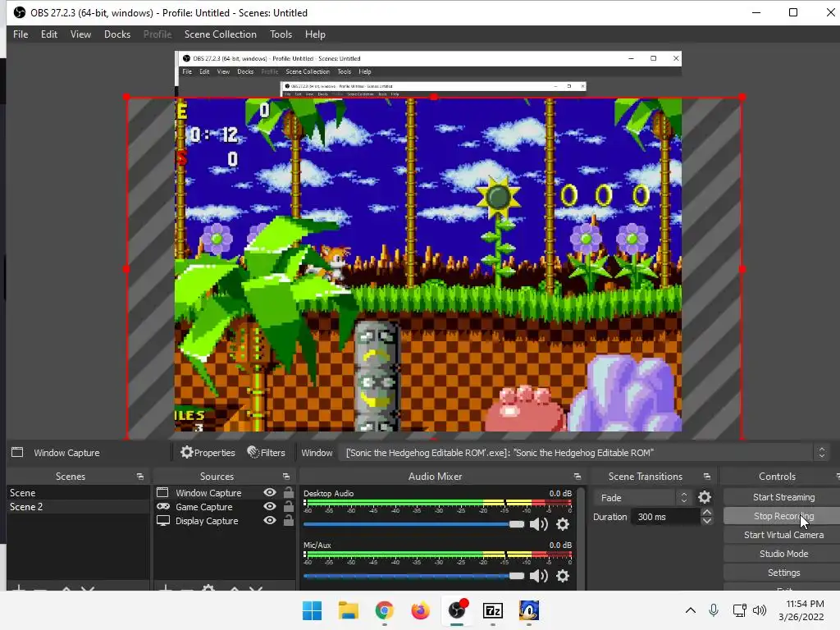Open File Explorer from the taskbar
Image resolution: width=840 pixels, height=630 pixels.
point(348,610)
